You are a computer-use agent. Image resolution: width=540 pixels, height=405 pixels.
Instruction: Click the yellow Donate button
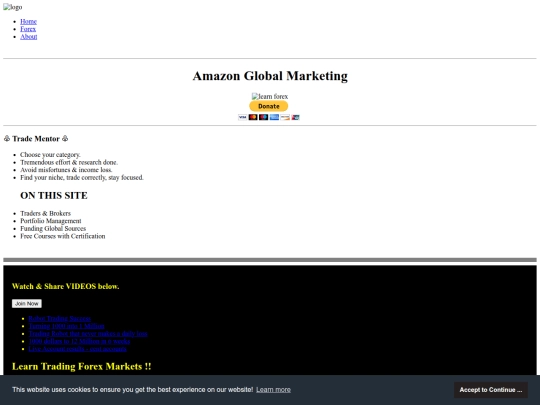269,106
